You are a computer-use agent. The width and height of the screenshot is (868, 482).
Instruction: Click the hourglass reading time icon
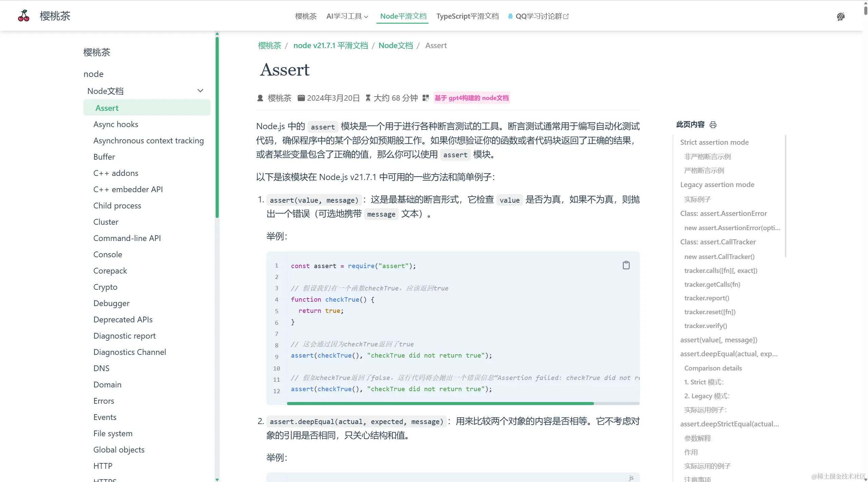click(x=368, y=98)
